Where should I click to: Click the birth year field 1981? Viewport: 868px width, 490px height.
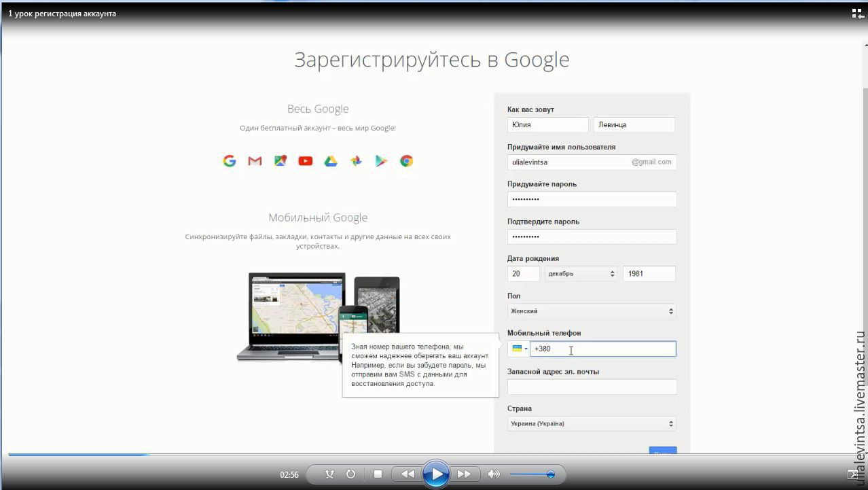click(x=649, y=273)
